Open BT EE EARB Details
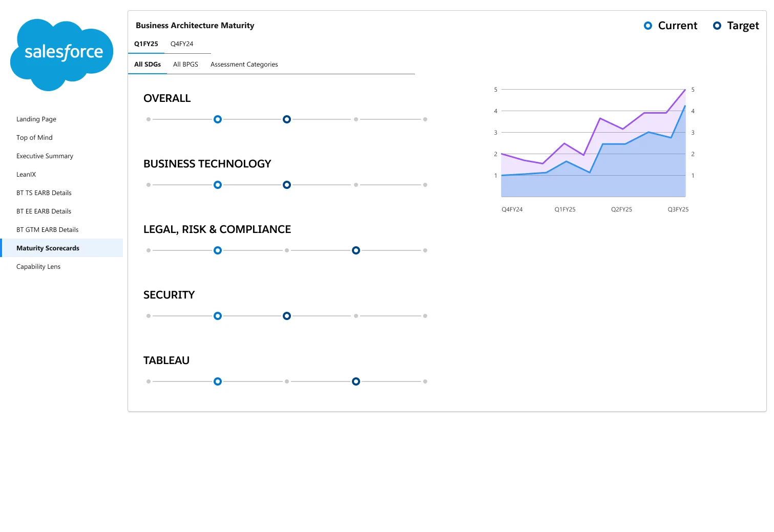The width and height of the screenshot is (774, 532). click(44, 211)
